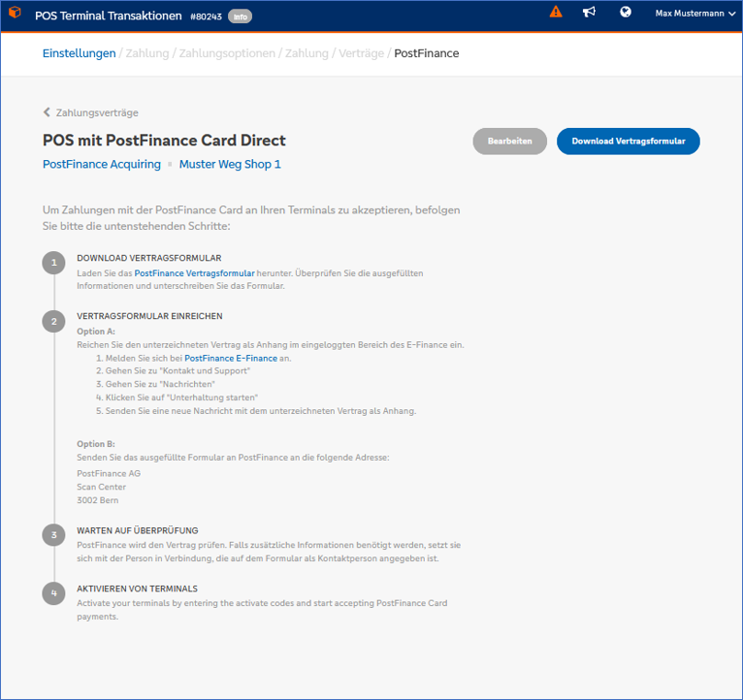Open PostFinance E-Finance link
The image size is (743, 700).
[x=231, y=358]
